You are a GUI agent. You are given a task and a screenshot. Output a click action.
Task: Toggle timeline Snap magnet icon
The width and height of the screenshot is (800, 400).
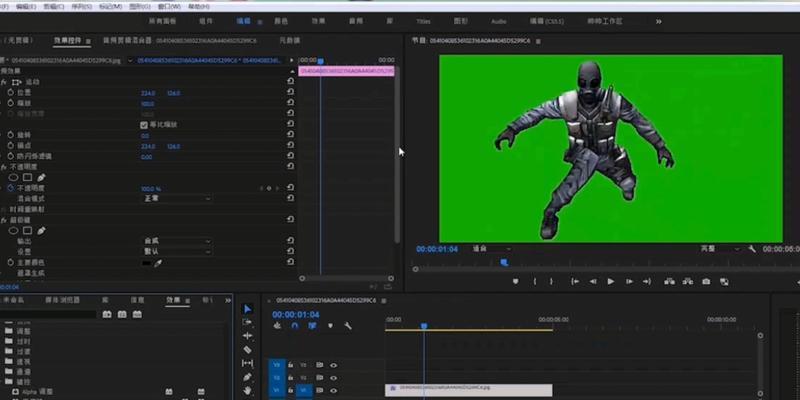tap(294, 326)
